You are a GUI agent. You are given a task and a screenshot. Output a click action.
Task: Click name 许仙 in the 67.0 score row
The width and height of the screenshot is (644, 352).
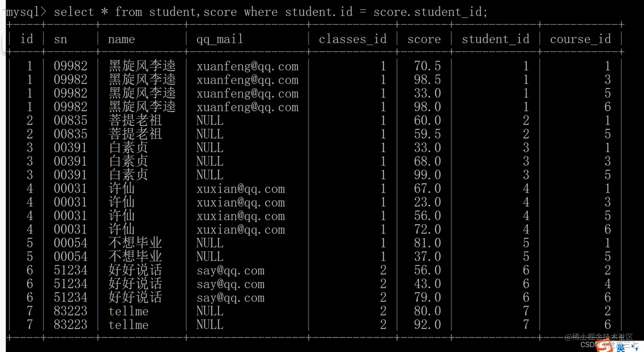pyautogui.click(x=121, y=189)
